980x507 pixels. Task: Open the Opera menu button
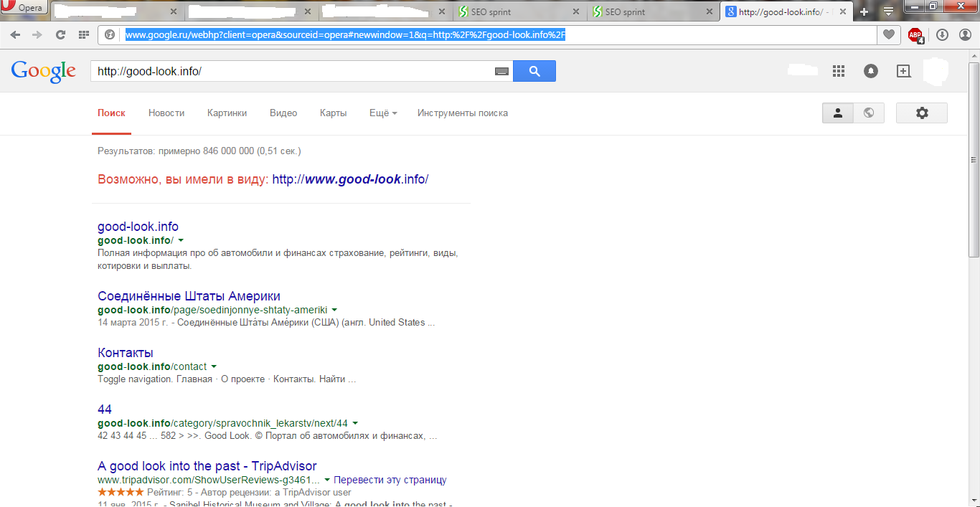point(24,9)
